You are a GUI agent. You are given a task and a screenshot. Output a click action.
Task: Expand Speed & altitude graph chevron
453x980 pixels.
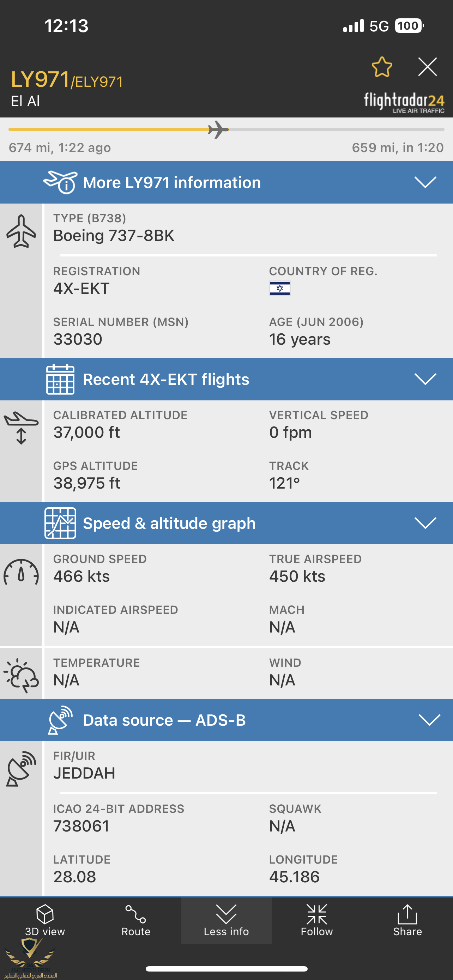point(425,523)
